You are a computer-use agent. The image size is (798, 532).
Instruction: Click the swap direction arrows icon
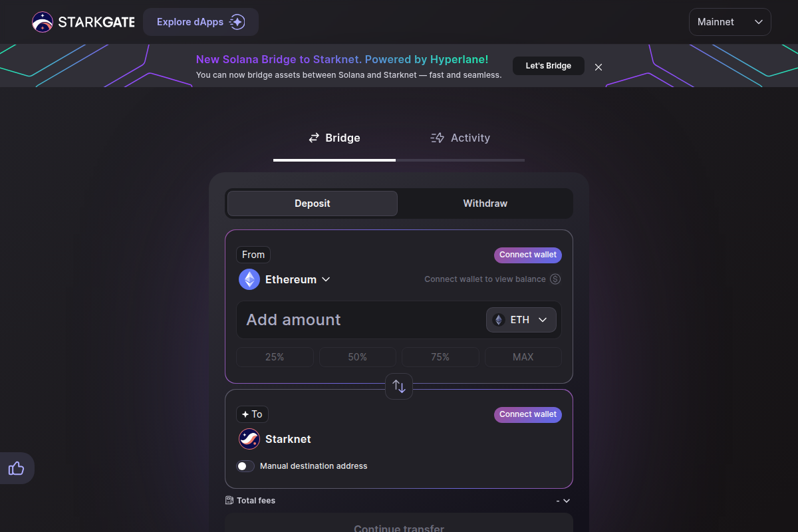tap(399, 386)
